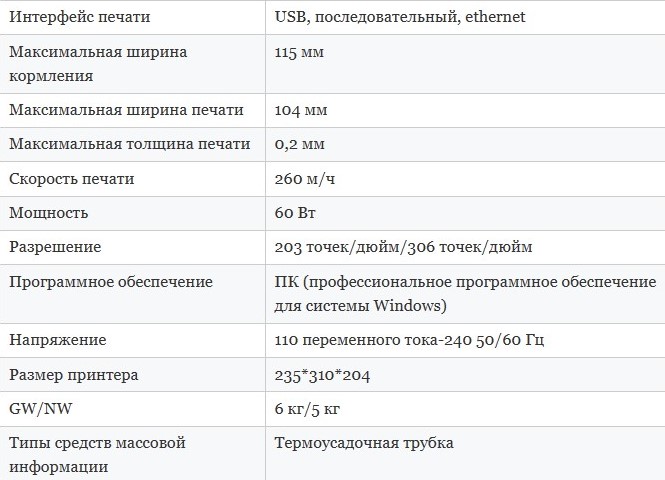Click the '260 м/ч' speed value
The height and width of the screenshot is (480, 665).
(305, 179)
